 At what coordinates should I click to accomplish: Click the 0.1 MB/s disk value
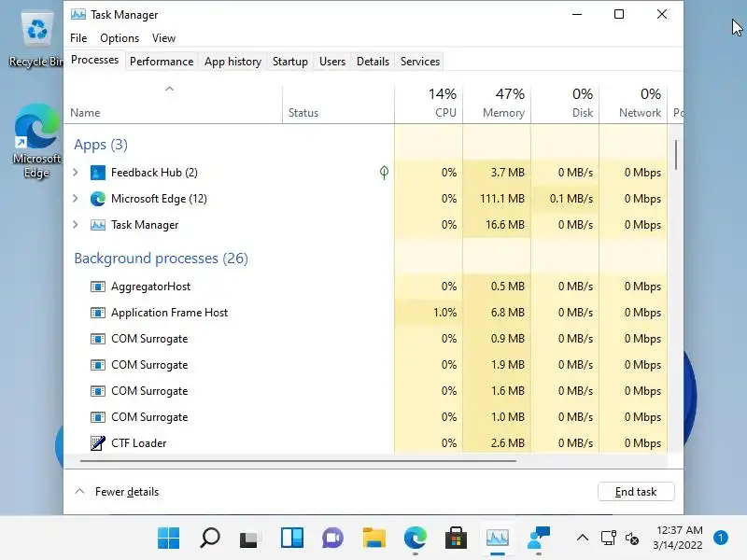pos(571,199)
